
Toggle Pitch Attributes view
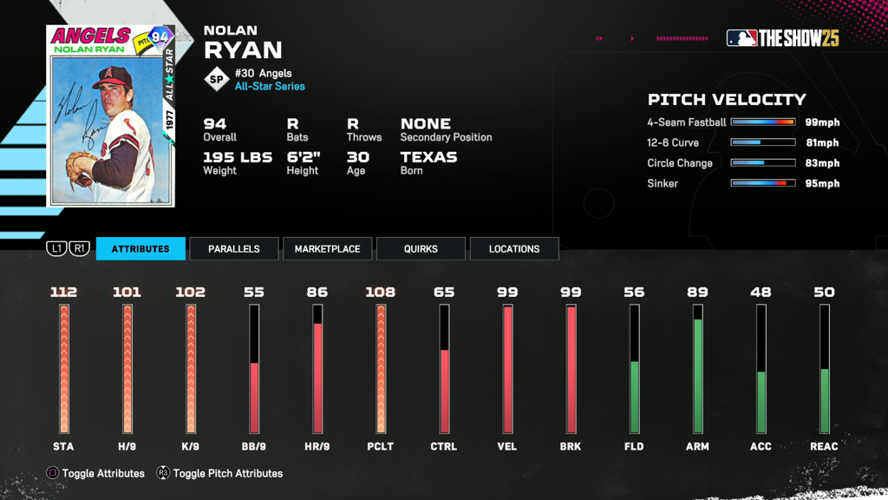pyautogui.click(x=227, y=473)
